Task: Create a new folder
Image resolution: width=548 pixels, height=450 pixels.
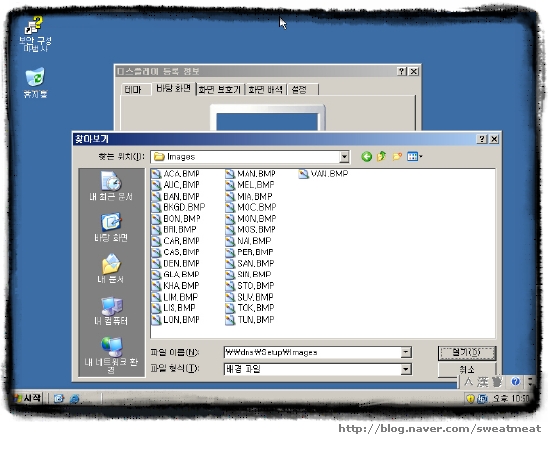Action: (x=397, y=157)
